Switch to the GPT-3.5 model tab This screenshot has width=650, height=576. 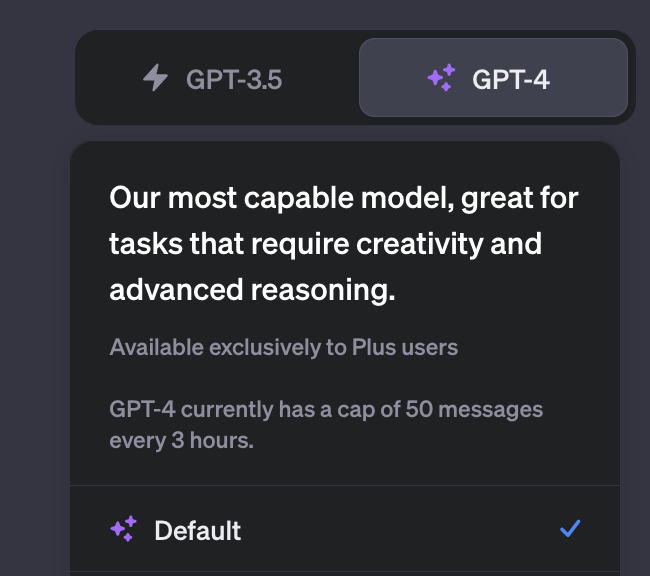tap(213, 78)
